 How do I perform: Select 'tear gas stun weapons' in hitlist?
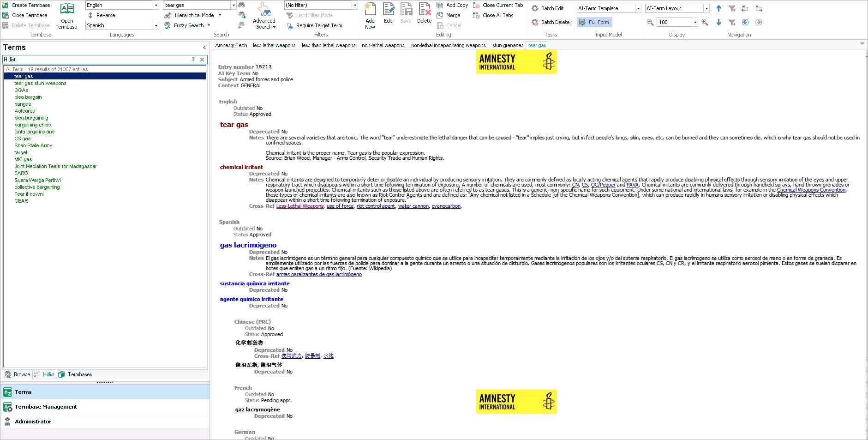coord(40,83)
